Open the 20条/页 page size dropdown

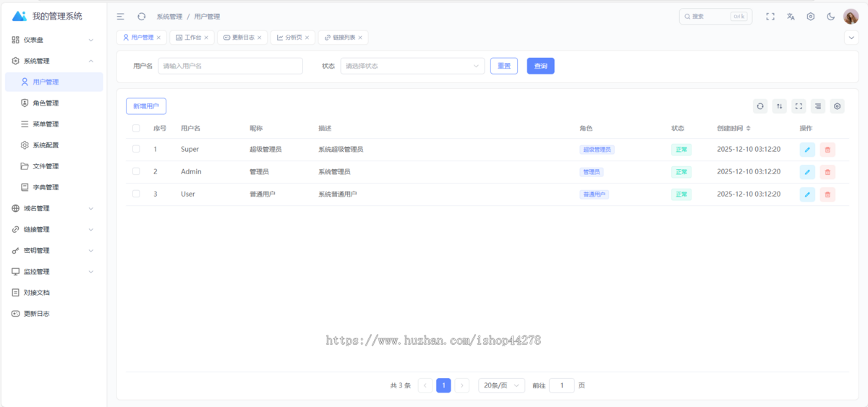click(501, 385)
